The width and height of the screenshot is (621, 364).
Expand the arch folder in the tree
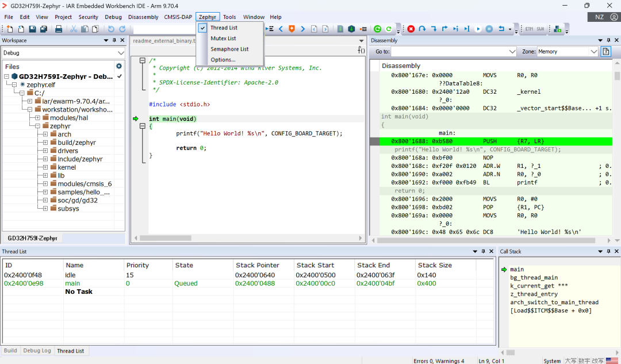coord(45,135)
